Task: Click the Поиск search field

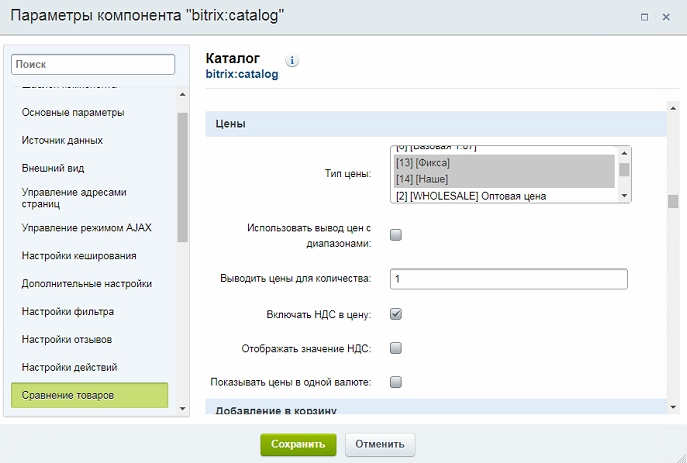Action: point(93,64)
